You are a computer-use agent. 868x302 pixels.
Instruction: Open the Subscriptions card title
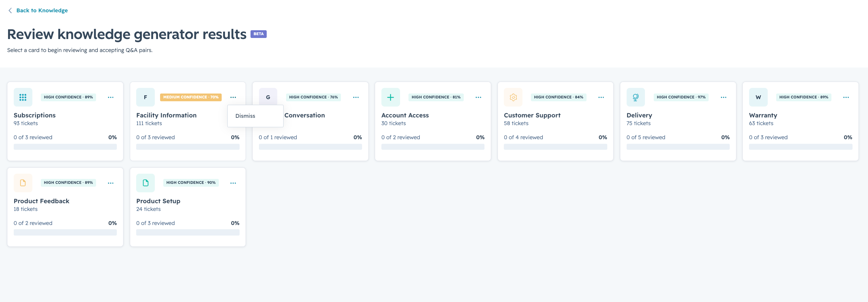point(34,115)
